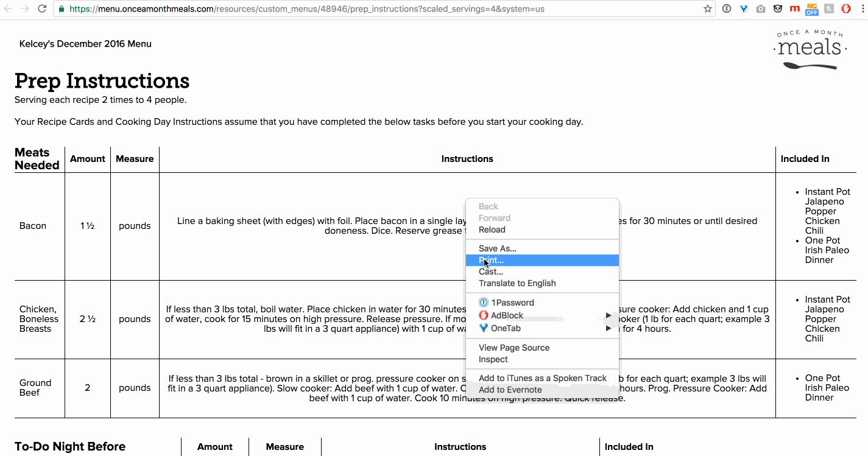This screenshot has height=456, width=868.
Task: Expand the AdBlock submenu arrow
Action: click(x=608, y=315)
